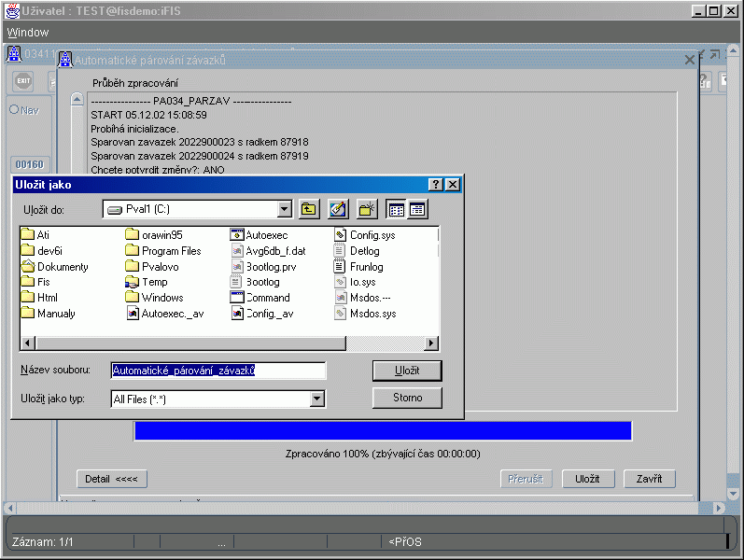This screenshot has height=560, width=744.
Task: Toggle the Nav radio button
Action: 14,109
